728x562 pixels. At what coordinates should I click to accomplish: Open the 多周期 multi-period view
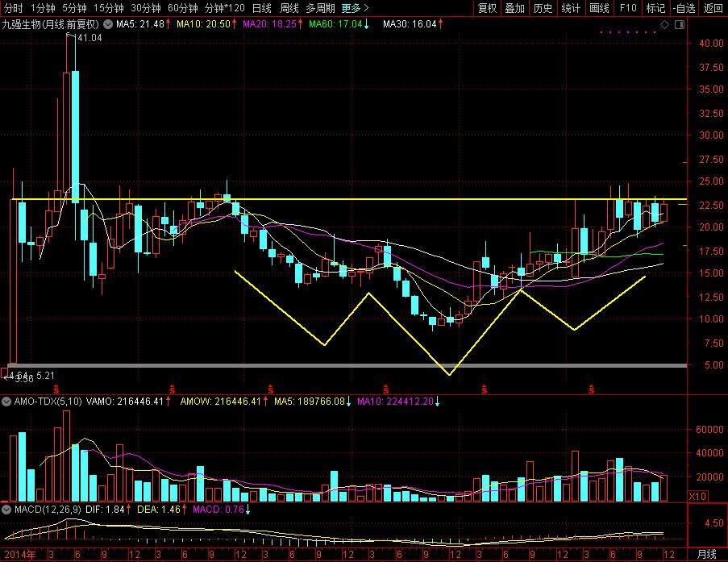tap(320, 8)
